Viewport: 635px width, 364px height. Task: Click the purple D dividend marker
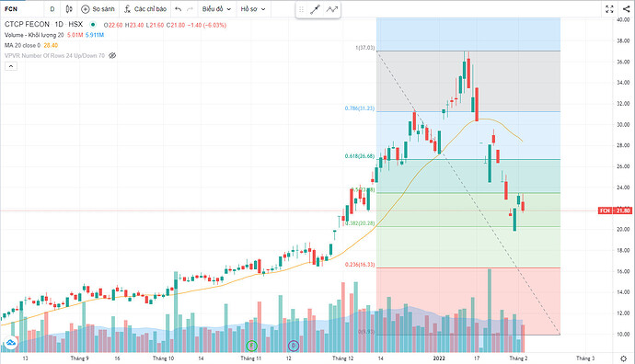coord(294,346)
